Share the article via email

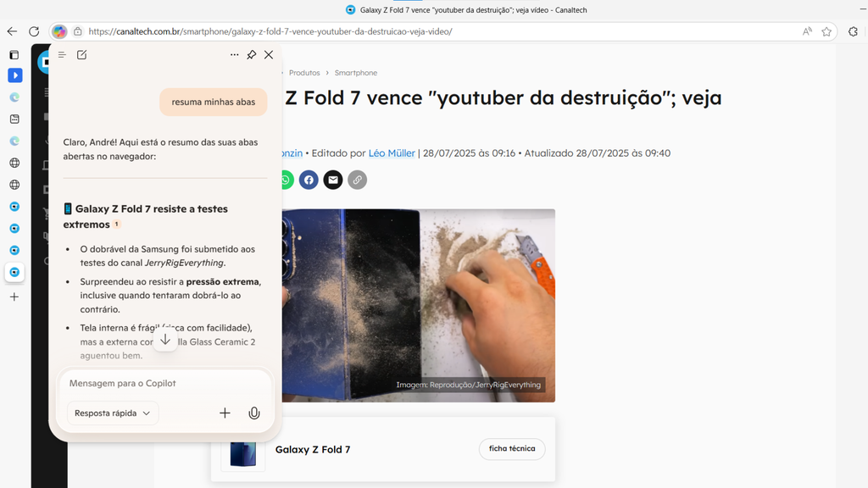point(332,180)
